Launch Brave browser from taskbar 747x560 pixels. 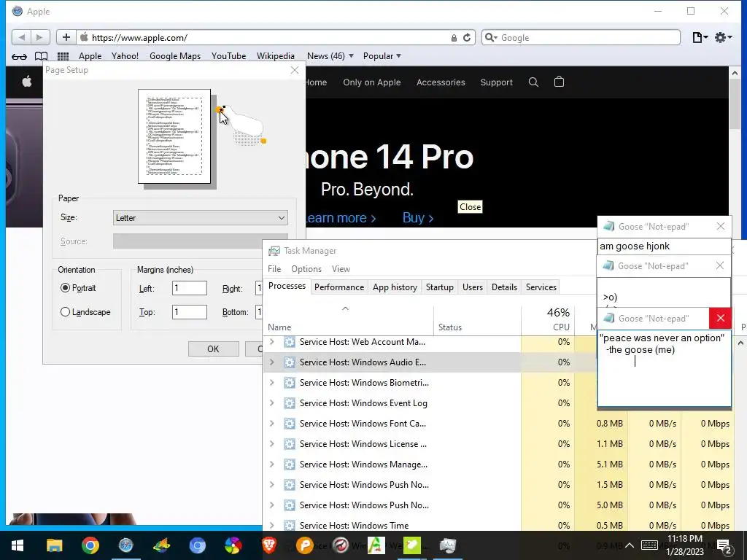pyautogui.click(x=268, y=545)
